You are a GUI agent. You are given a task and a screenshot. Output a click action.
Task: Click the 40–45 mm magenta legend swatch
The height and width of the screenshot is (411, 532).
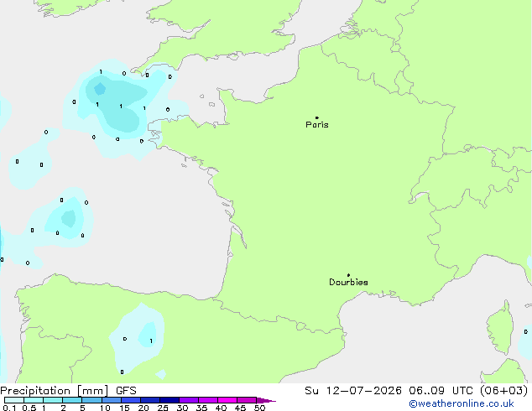click(x=227, y=400)
